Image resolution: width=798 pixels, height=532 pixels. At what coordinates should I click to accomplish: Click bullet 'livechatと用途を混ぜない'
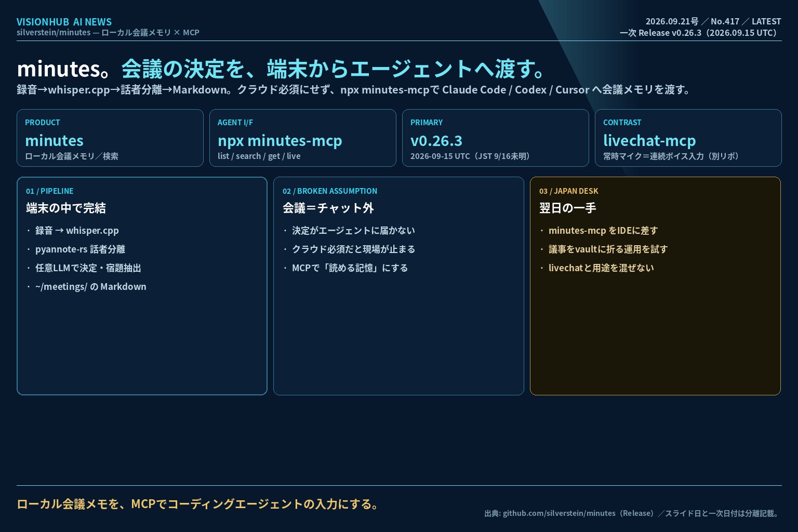click(x=601, y=268)
